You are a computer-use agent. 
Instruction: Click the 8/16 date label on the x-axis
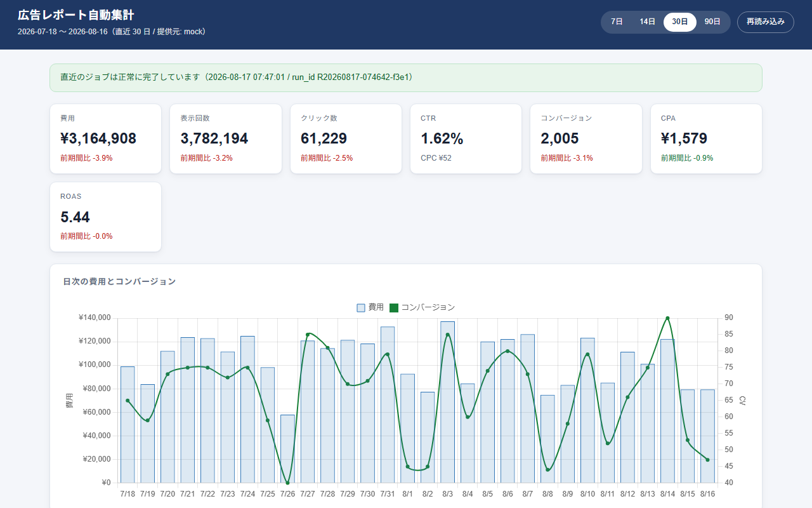(x=707, y=493)
